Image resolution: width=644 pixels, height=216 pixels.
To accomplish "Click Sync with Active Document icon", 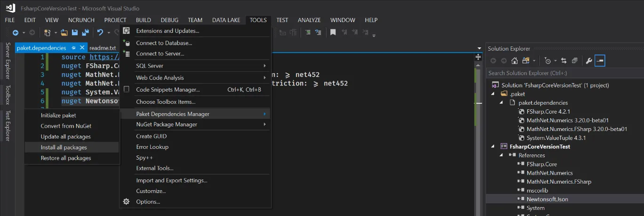I will 564,61.
